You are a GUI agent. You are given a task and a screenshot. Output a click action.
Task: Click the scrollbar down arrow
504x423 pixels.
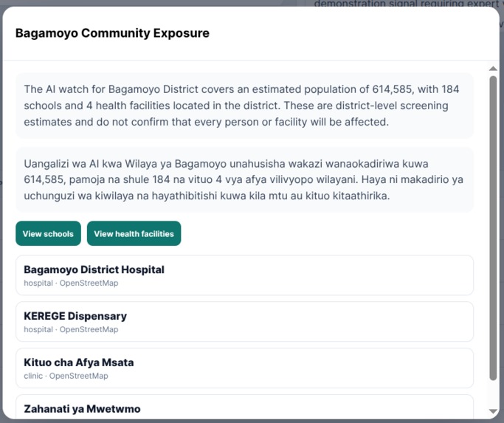tap(493, 411)
